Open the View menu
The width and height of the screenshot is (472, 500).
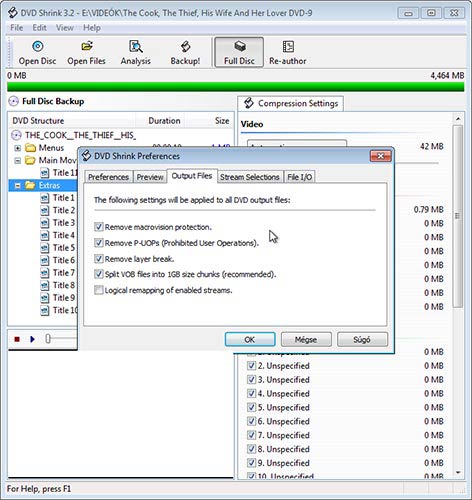click(x=65, y=28)
